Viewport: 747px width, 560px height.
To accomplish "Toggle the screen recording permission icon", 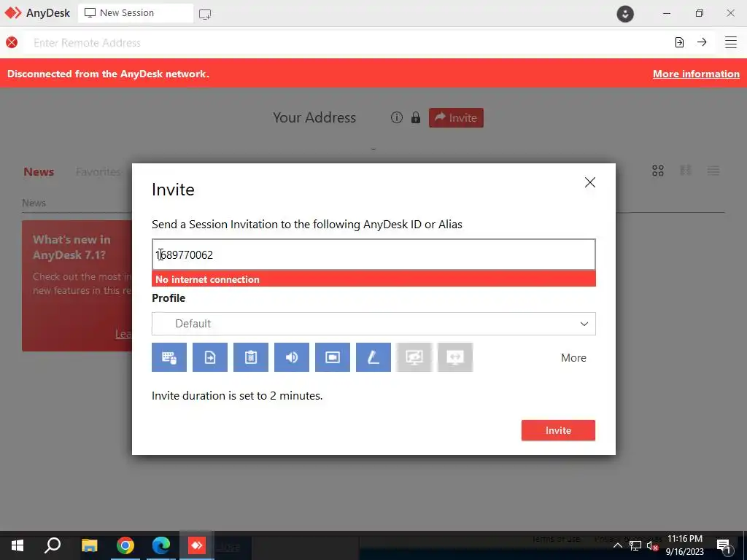I will pyautogui.click(x=333, y=357).
